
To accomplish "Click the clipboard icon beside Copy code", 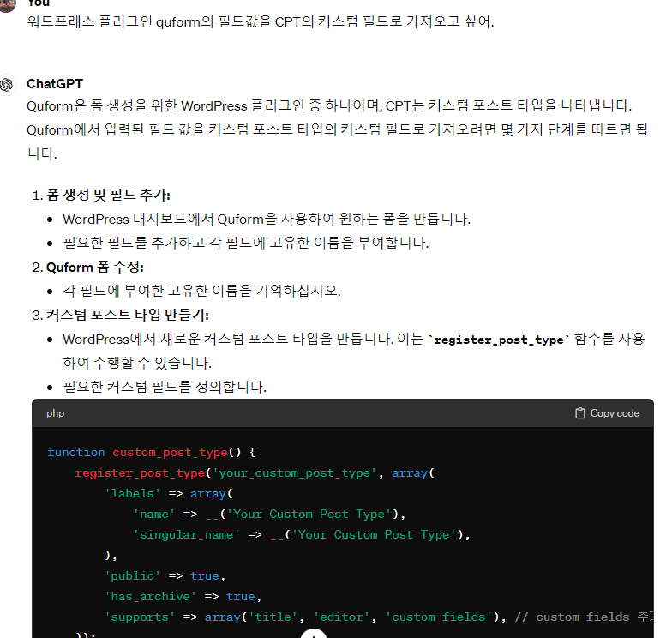I will 579,413.
